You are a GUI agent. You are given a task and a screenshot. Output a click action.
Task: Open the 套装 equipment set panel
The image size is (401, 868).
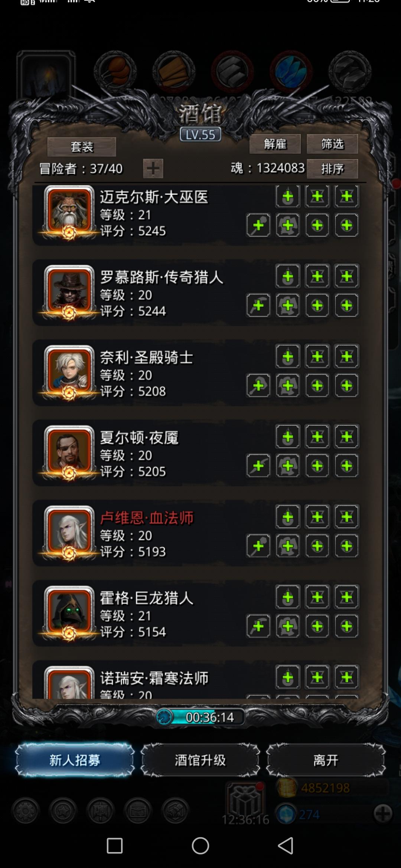[82, 147]
